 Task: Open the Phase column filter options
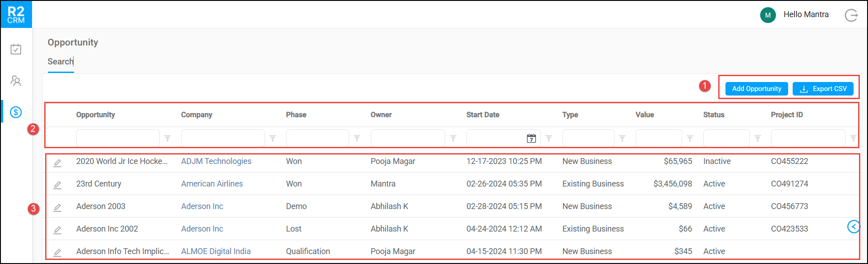(x=357, y=139)
